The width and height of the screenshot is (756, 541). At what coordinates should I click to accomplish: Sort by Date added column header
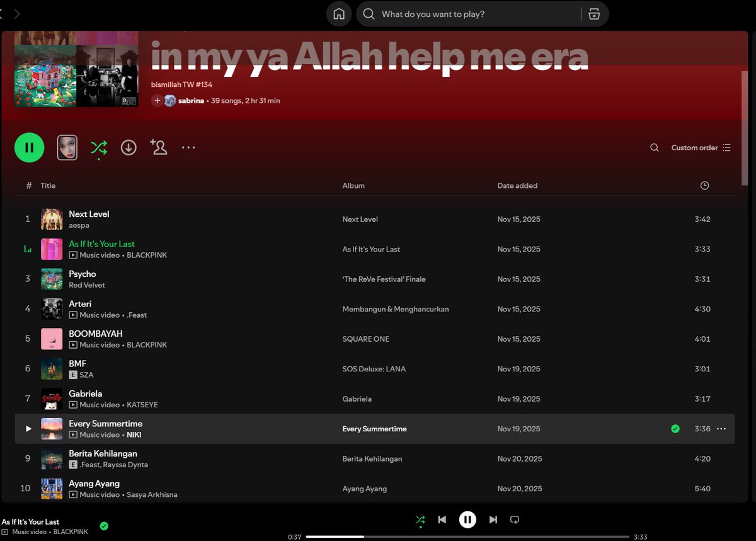tap(517, 185)
